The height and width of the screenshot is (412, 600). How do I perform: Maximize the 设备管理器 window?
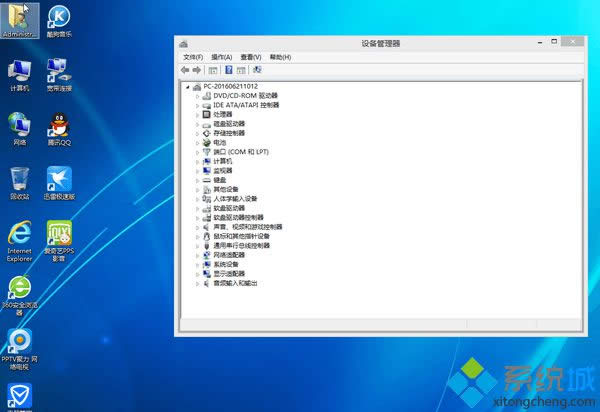point(554,41)
